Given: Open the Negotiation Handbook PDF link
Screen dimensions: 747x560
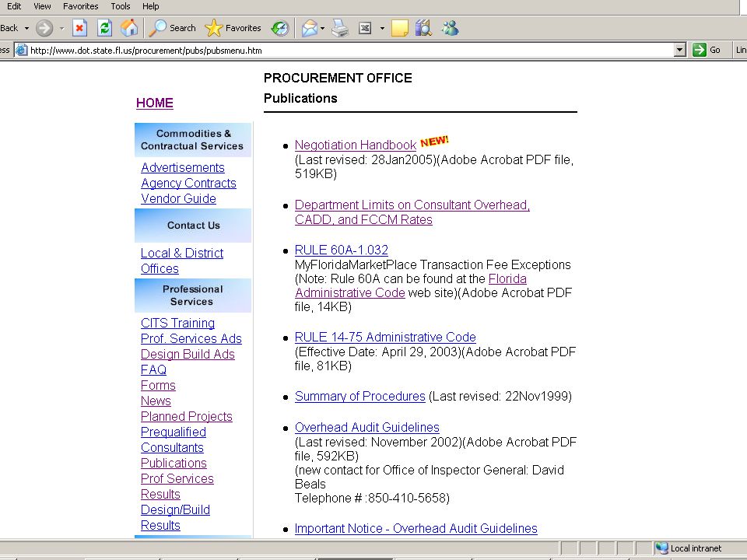Looking at the screenshot, I should coord(356,145).
